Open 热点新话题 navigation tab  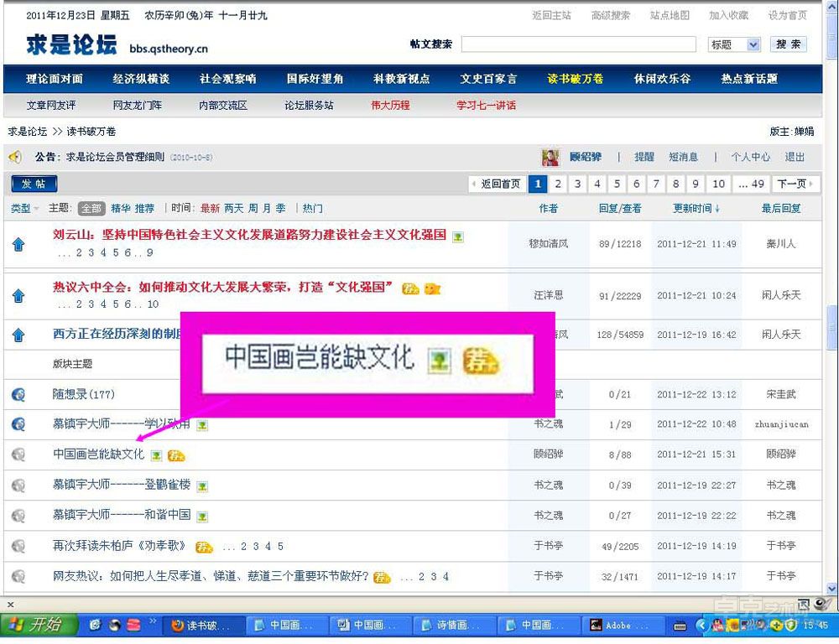coord(749,79)
